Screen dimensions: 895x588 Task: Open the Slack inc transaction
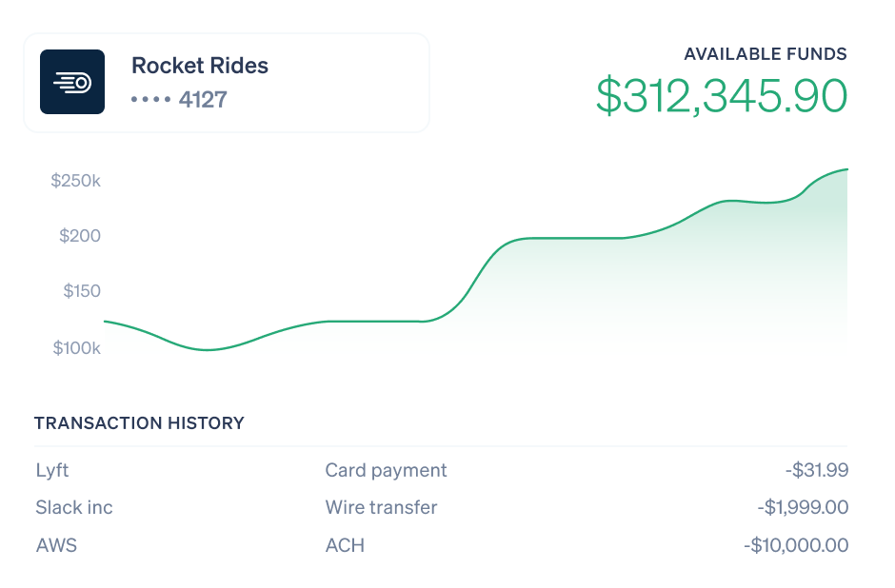[441, 507]
